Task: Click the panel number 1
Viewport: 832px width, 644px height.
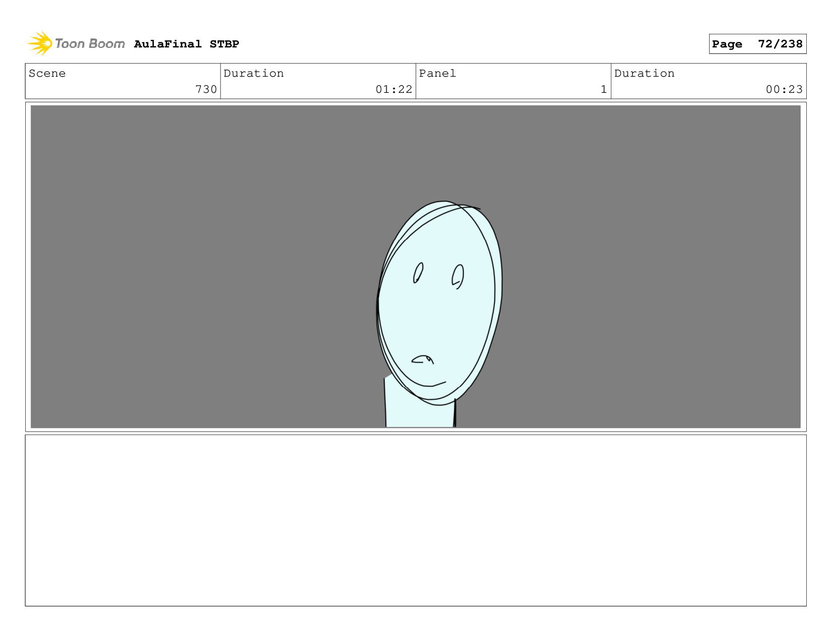Action: click(604, 89)
